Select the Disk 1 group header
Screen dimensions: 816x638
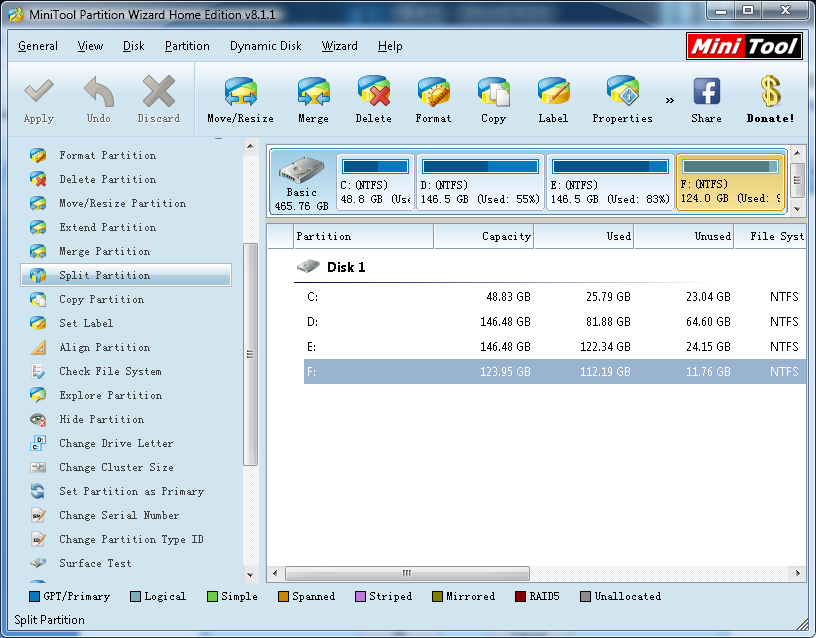pos(331,267)
